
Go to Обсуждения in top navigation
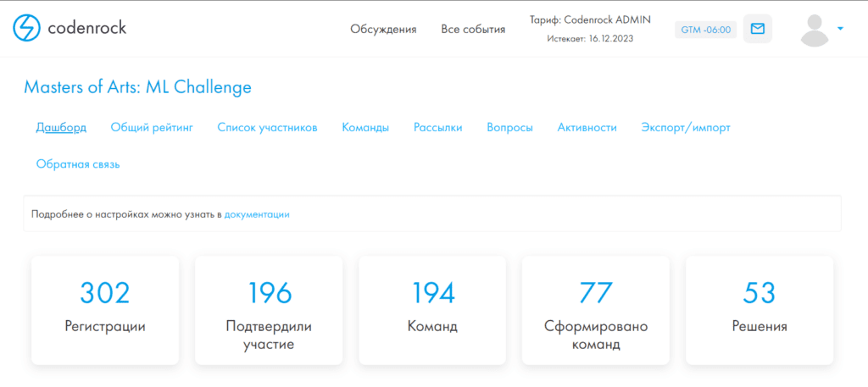pyautogui.click(x=383, y=30)
